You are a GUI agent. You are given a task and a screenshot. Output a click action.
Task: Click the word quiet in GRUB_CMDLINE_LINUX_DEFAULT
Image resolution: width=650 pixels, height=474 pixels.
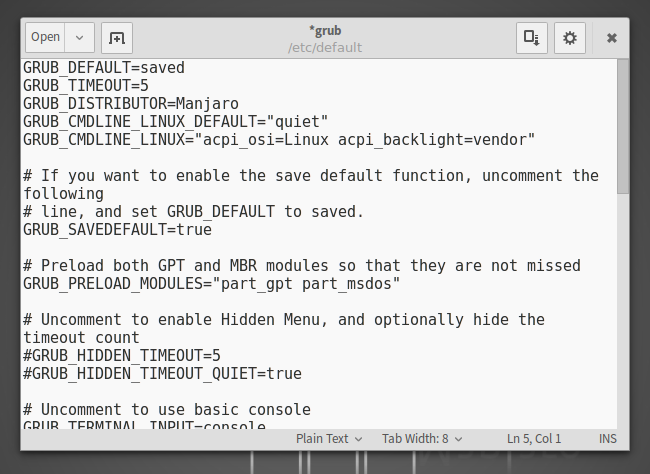297,122
